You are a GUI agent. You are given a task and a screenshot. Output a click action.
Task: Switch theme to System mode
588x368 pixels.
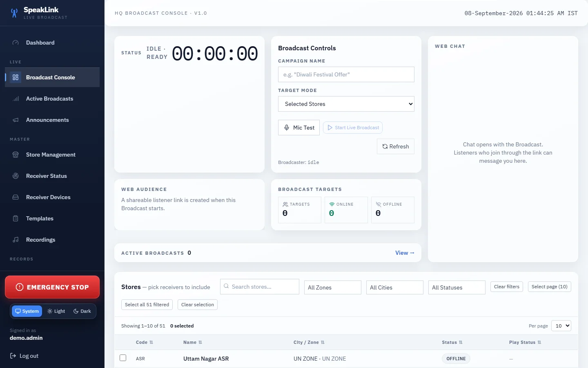(27, 311)
